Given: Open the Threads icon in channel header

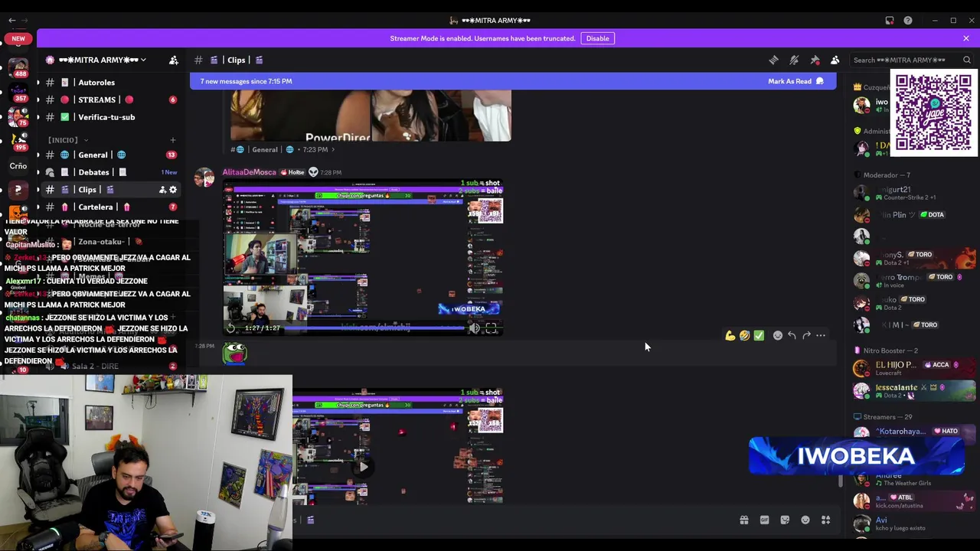Looking at the screenshot, I should [x=773, y=60].
